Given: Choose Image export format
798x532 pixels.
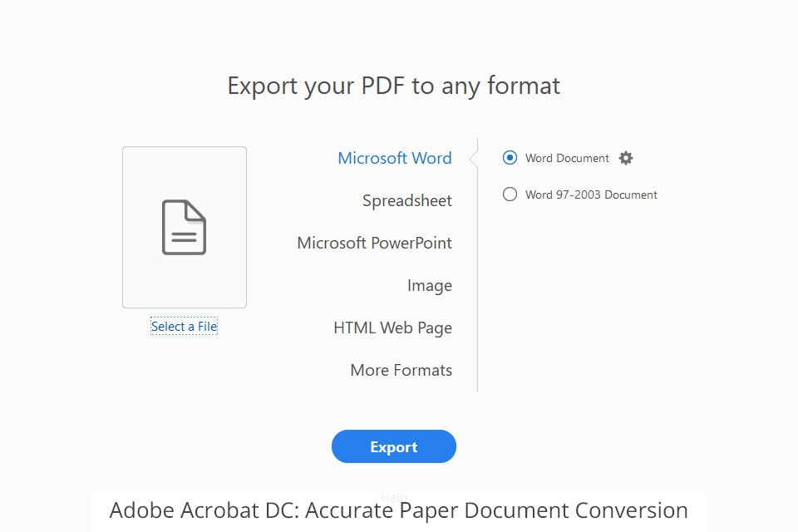Looking at the screenshot, I should (430, 286).
